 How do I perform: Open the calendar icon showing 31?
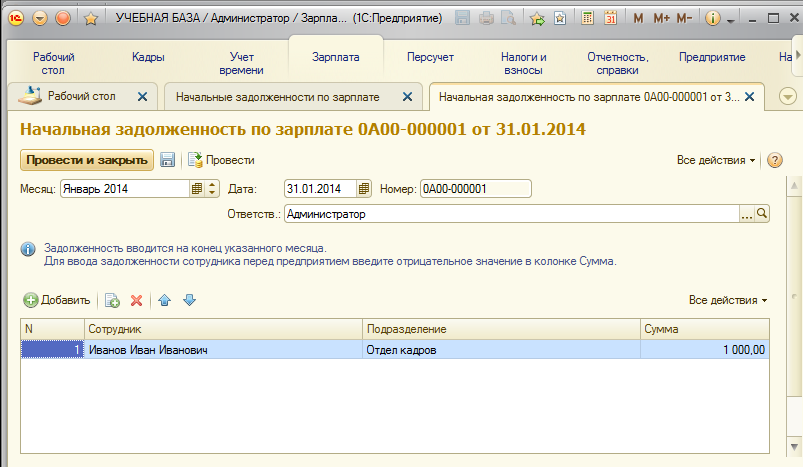click(x=610, y=18)
